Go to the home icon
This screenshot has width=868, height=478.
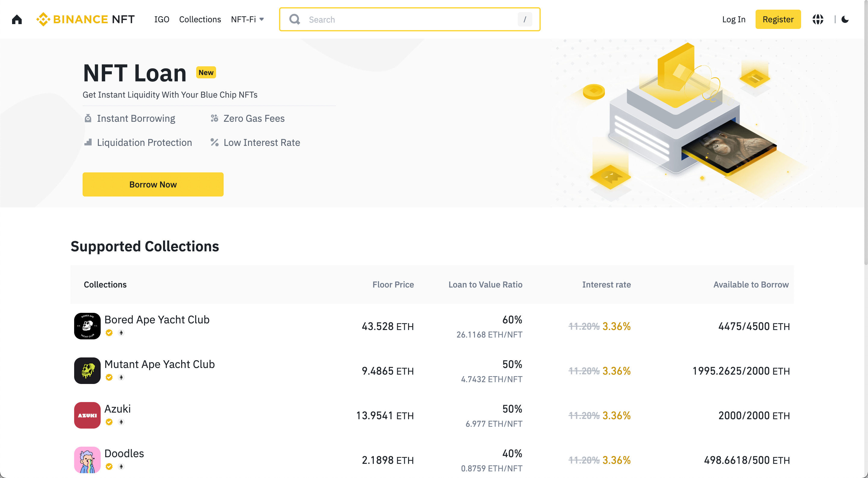pyautogui.click(x=17, y=20)
